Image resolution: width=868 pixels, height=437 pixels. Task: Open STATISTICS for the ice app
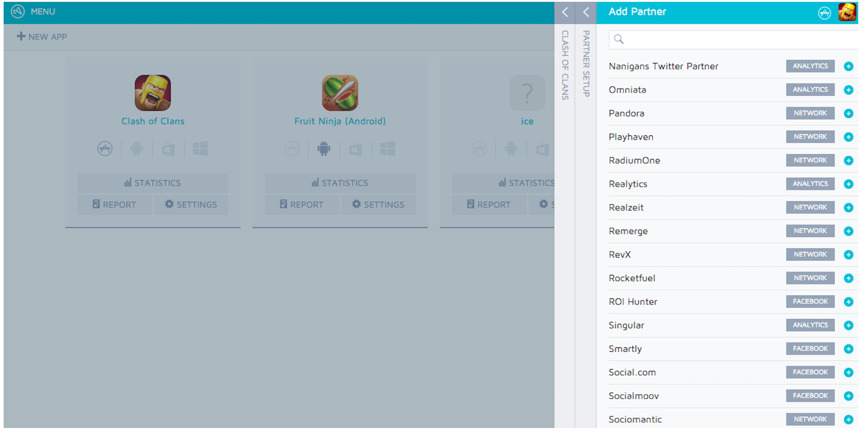(503, 183)
